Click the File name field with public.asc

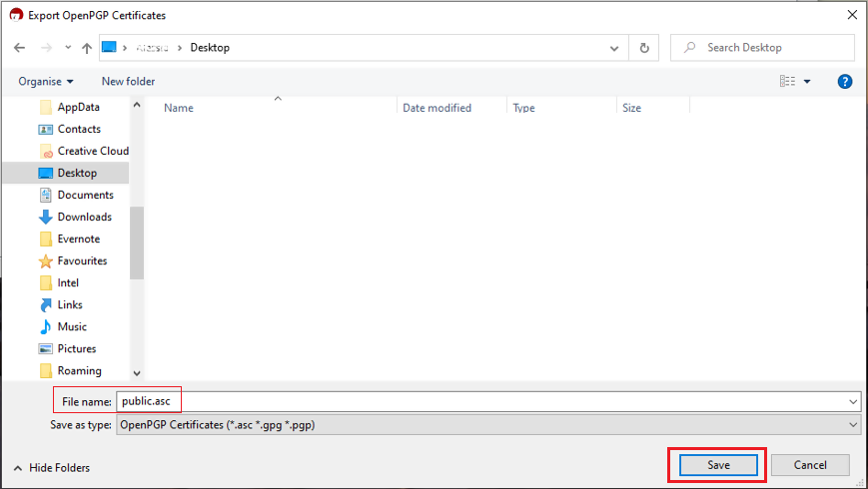pyautogui.click(x=488, y=401)
